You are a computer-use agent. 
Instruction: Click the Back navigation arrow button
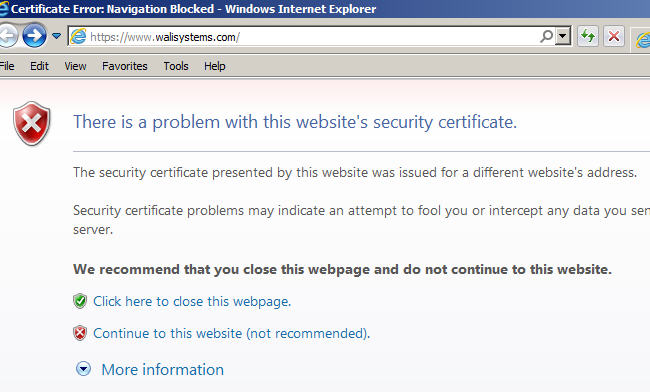(7, 36)
